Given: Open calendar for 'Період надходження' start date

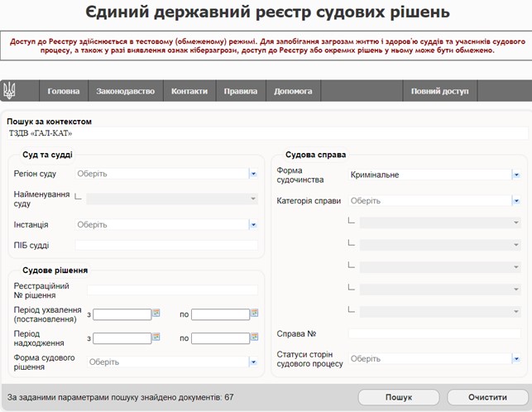Looking at the screenshot, I should coord(156,338).
